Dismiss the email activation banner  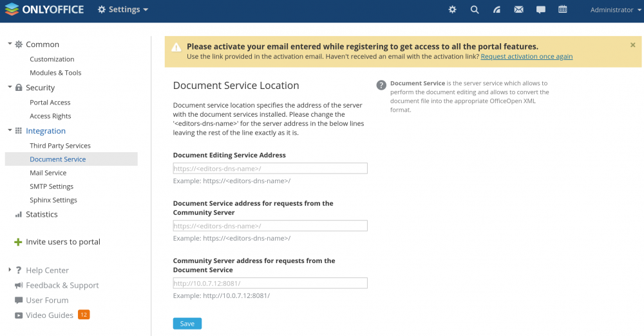[633, 45]
